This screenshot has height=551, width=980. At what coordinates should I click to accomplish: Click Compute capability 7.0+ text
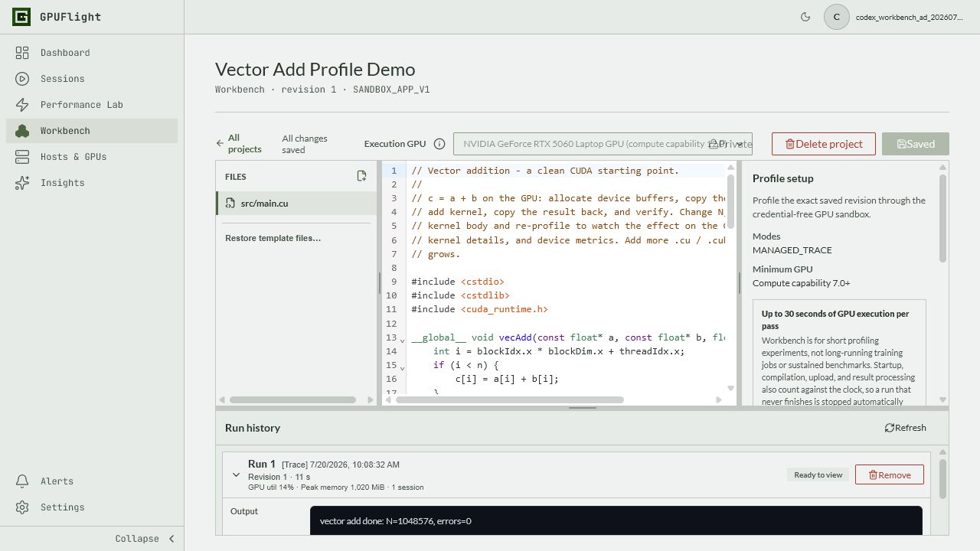[802, 283]
